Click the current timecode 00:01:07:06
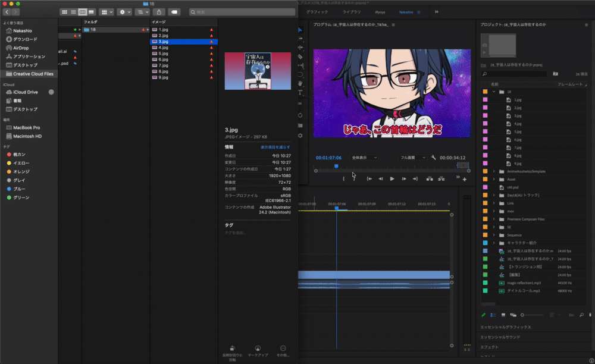 [x=328, y=158]
